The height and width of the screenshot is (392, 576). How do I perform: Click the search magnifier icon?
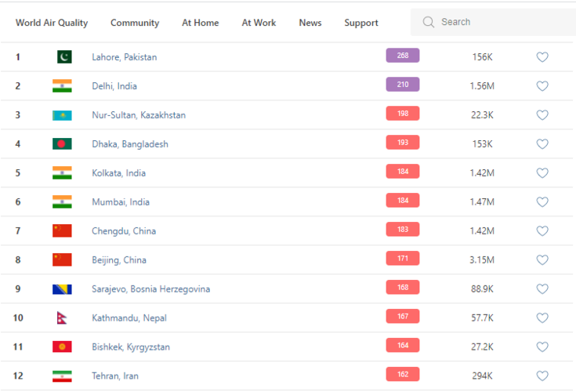(x=429, y=23)
